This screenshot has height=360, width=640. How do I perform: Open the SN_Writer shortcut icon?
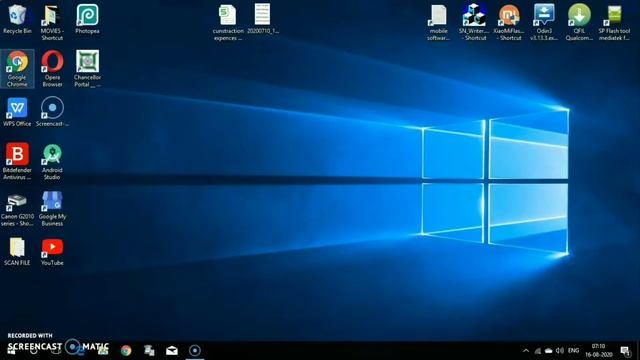point(473,22)
